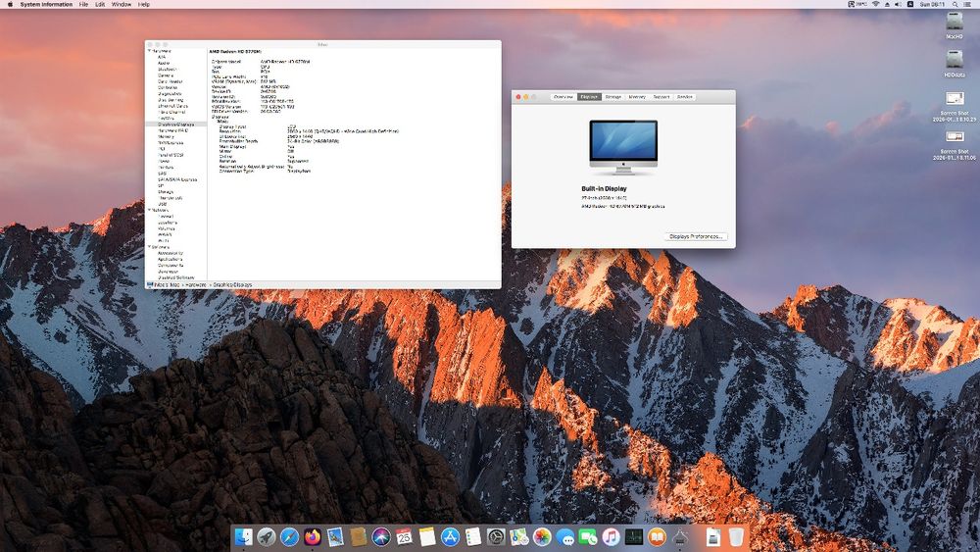Select Thunderbolt in Hardware list
This screenshot has width=980, height=552.
170,197
